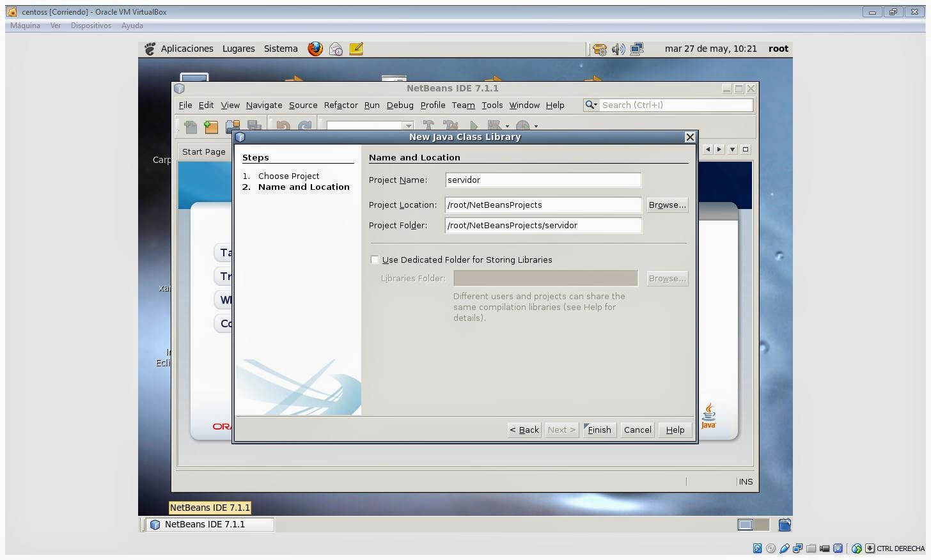Screen dimensions: 931x560
Task: Click the root user label in the panel
Action: click(x=778, y=49)
